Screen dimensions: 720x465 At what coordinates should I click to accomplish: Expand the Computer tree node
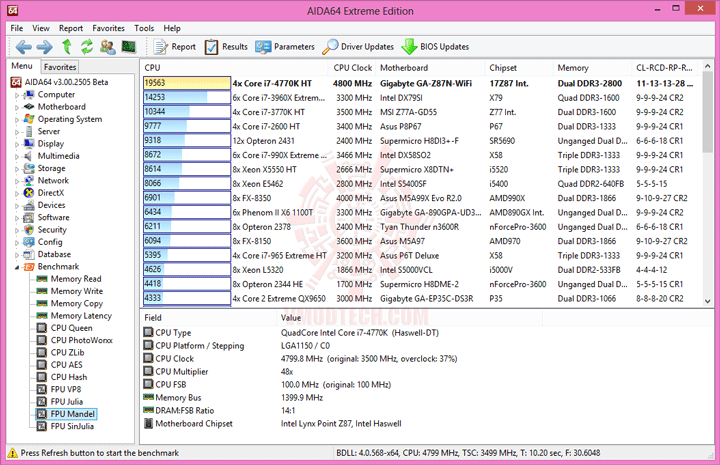pyautogui.click(x=17, y=95)
